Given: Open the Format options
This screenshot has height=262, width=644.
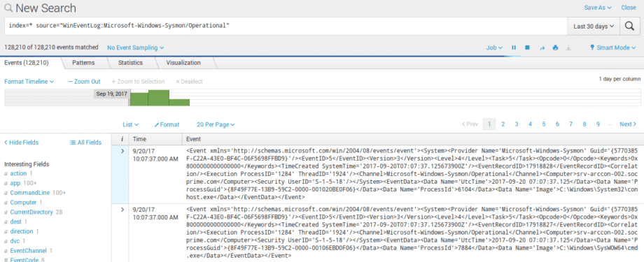Looking at the screenshot, I should point(167,124).
